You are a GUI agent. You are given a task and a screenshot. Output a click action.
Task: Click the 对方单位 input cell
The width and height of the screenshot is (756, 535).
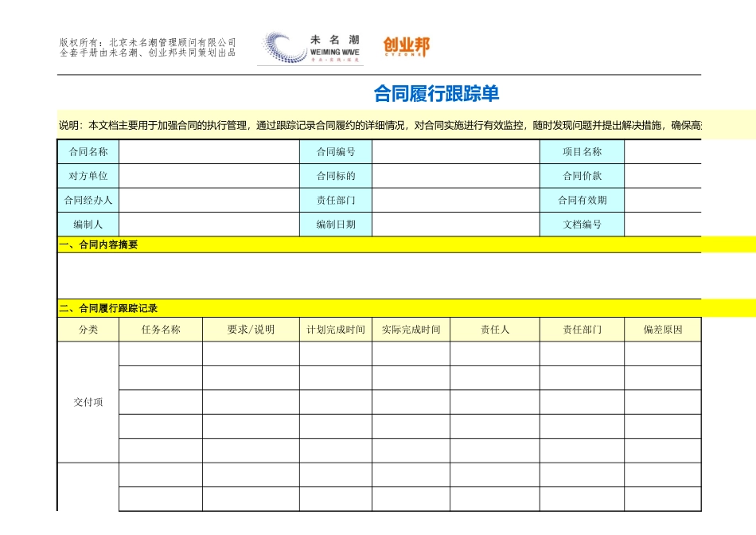203,175
